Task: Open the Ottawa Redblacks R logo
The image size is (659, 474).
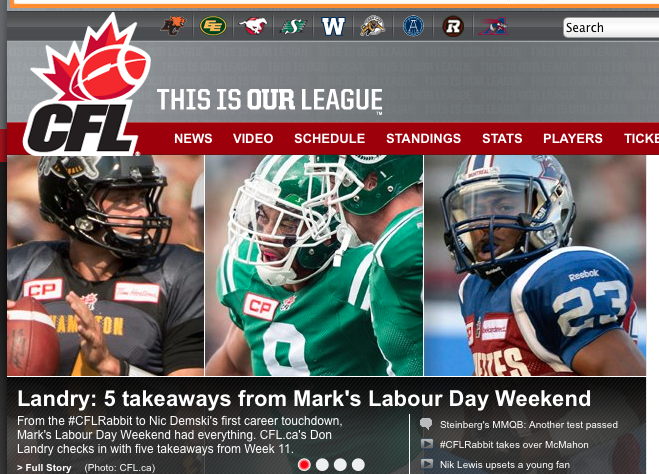Action: tap(453, 26)
